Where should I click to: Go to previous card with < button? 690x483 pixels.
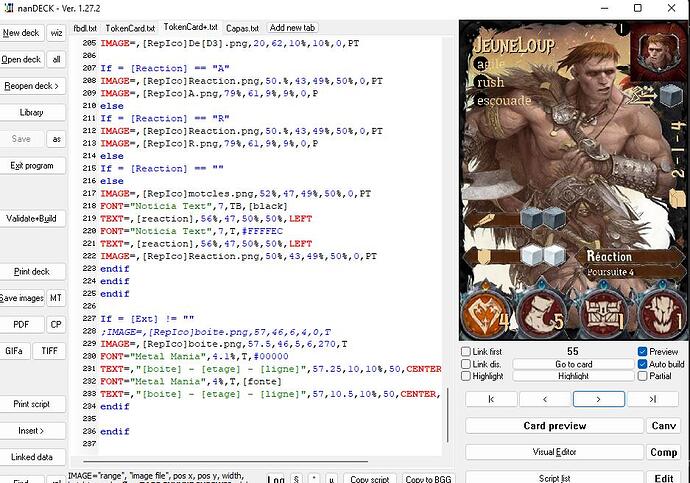(x=545, y=399)
